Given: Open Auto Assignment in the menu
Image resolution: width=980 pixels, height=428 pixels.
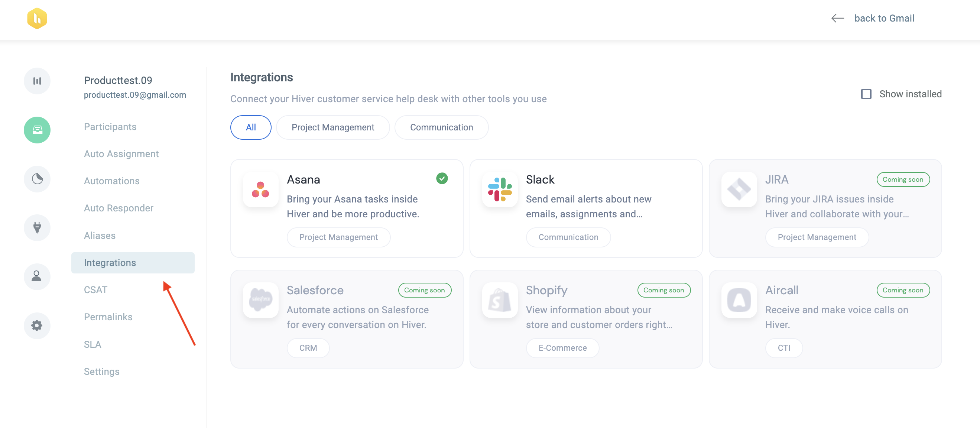Looking at the screenshot, I should coord(121,154).
